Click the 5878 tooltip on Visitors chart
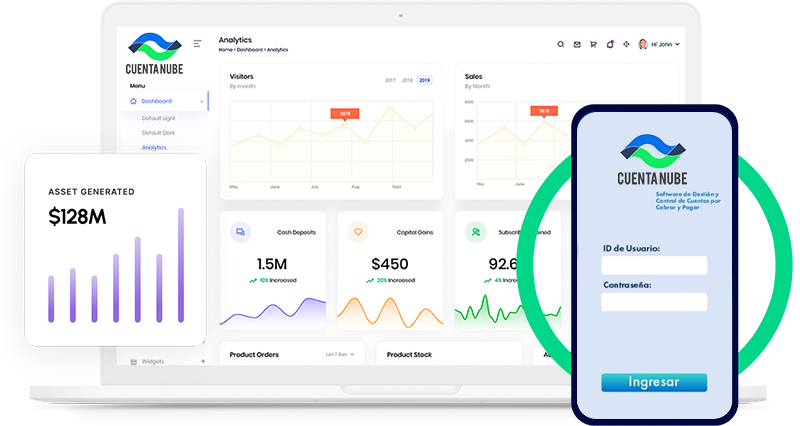Screen dimensions: 800x426 coord(345,113)
